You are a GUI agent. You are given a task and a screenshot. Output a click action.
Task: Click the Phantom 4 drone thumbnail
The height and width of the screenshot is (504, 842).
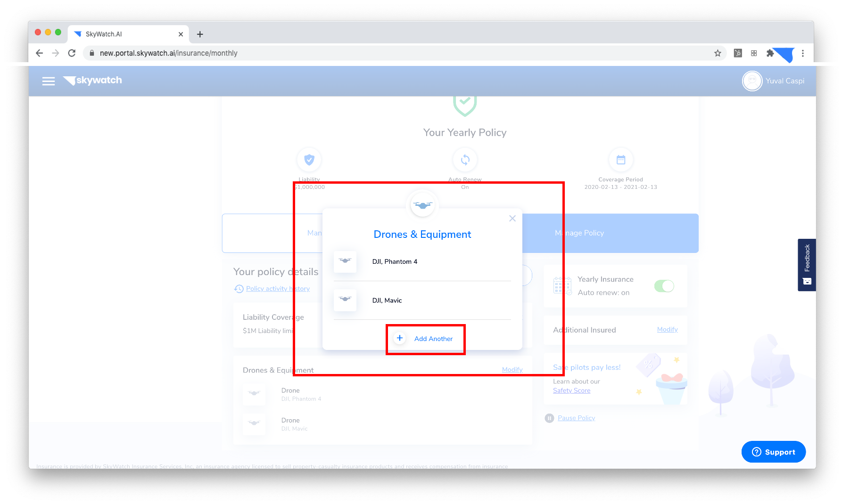pyautogui.click(x=345, y=261)
